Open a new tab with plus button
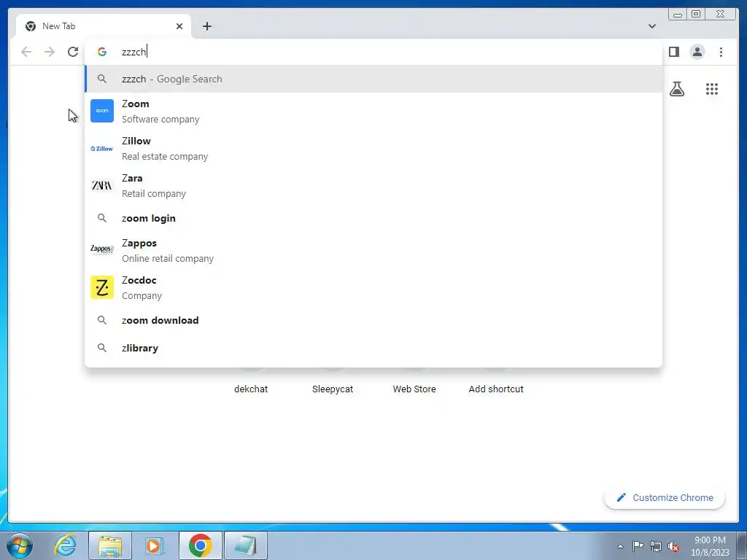747x560 pixels. tap(206, 26)
